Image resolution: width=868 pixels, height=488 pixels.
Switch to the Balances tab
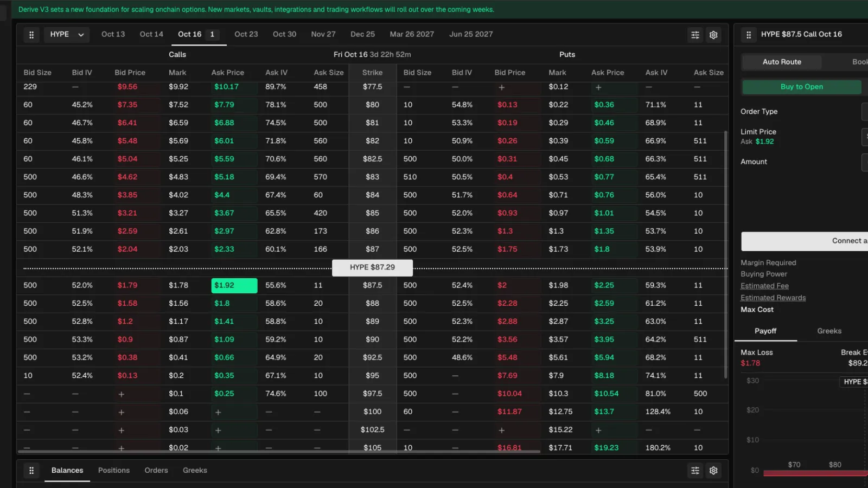[67, 471]
